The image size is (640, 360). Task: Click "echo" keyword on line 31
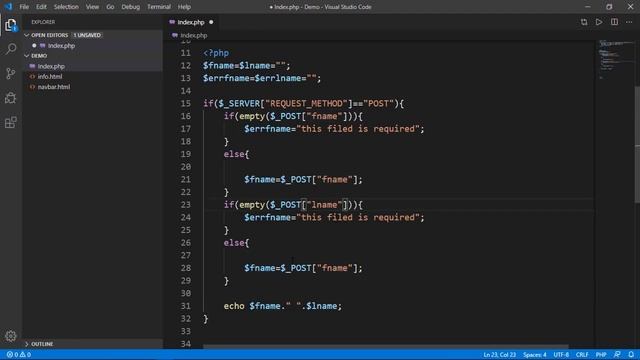pyautogui.click(x=234, y=306)
